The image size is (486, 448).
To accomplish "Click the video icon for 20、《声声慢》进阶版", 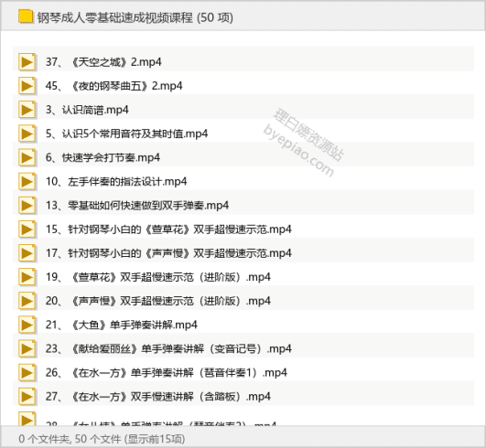I will [27, 301].
